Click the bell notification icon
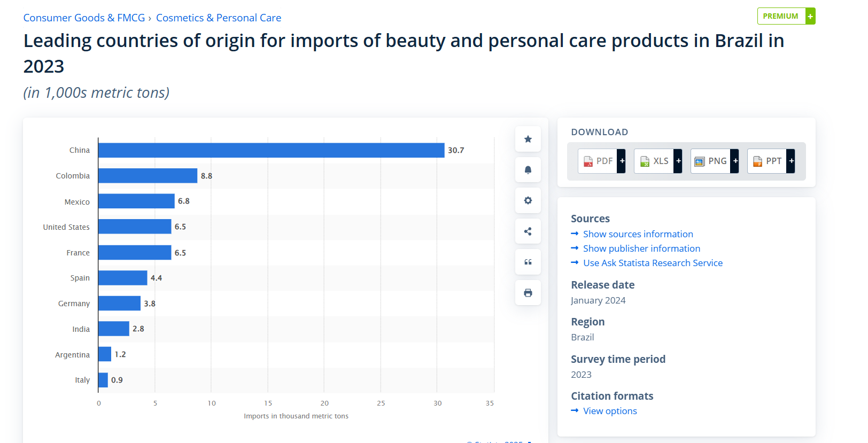Viewport: 868px width, 443px height. 528,170
